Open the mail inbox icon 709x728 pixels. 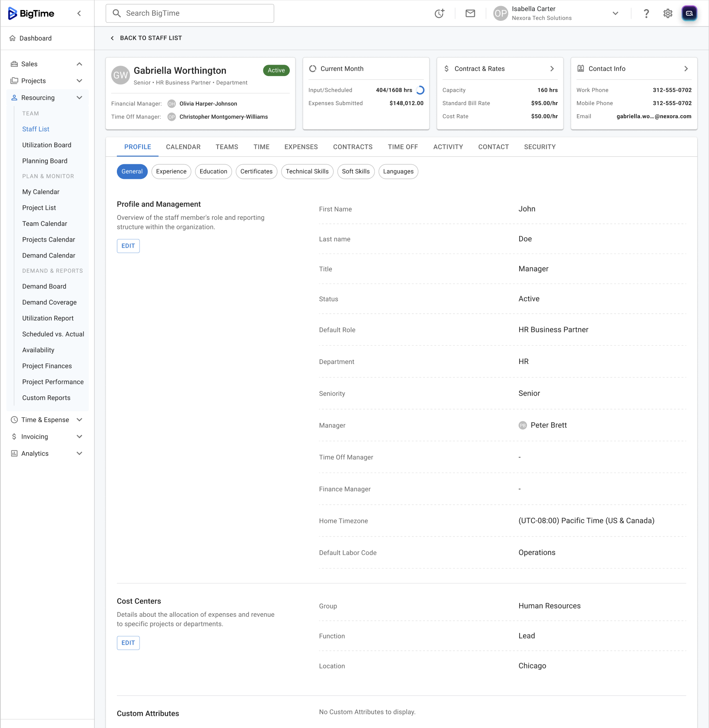(x=470, y=13)
